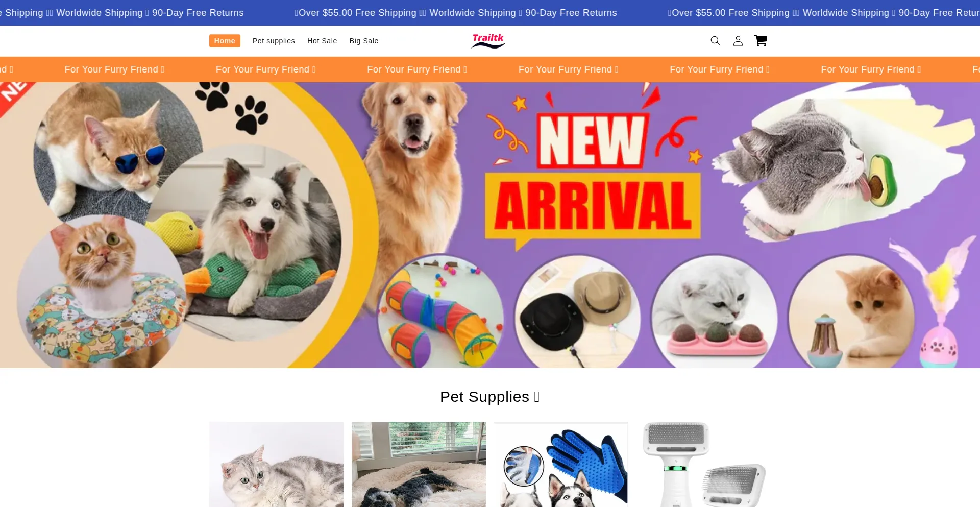Select the Home menu item
Image resolution: width=980 pixels, height=507 pixels.
225,41
